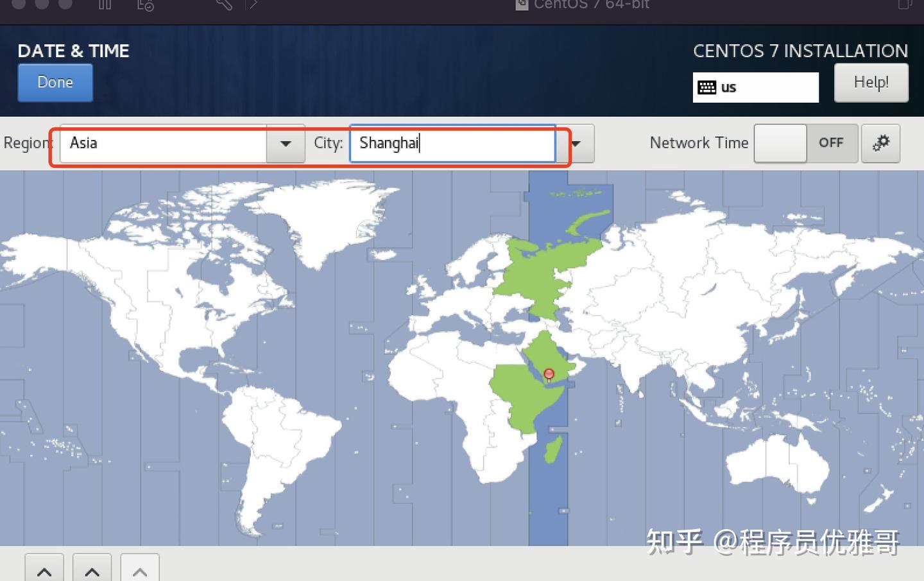Image resolution: width=924 pixels, height=581 pixels.
Task: Click the arrow icon in the VM toolbar
Action: (x=252, y=5)
